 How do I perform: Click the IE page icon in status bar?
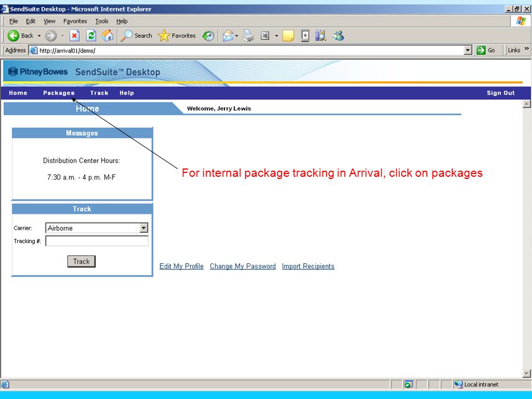(x=4, y=385)
